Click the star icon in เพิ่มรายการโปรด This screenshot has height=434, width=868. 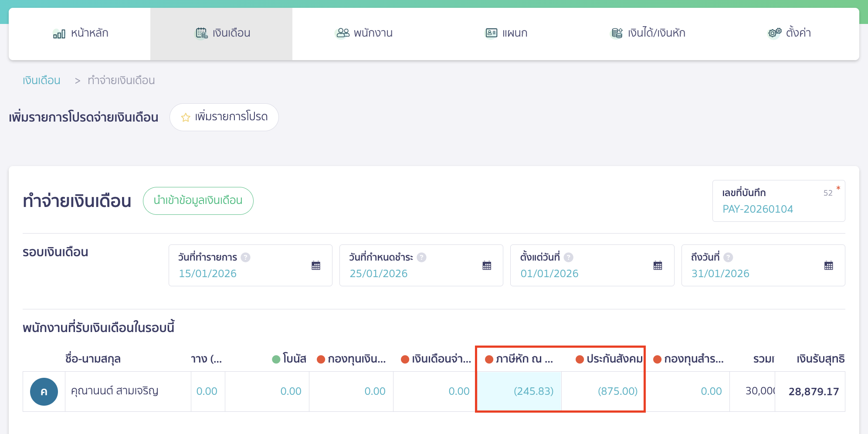coord(185,117)
